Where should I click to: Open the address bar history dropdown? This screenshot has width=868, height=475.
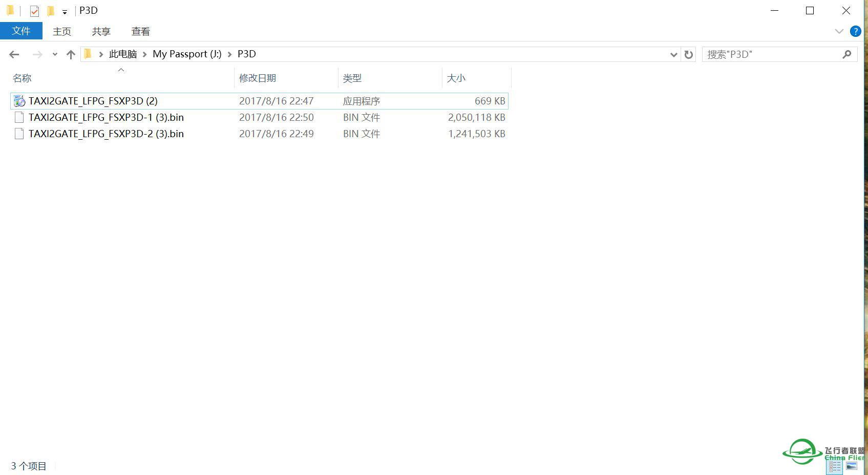click(x=673, y=54)
